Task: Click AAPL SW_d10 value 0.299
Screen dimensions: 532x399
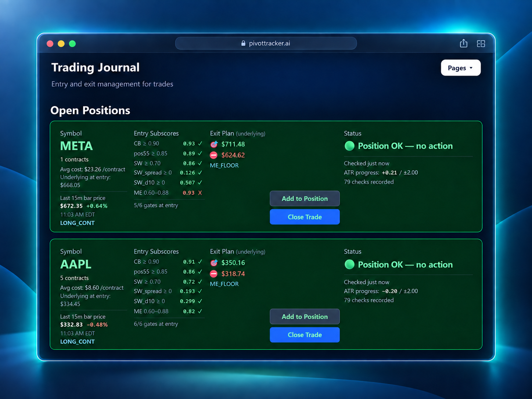Action: click(x=187, y=301)
